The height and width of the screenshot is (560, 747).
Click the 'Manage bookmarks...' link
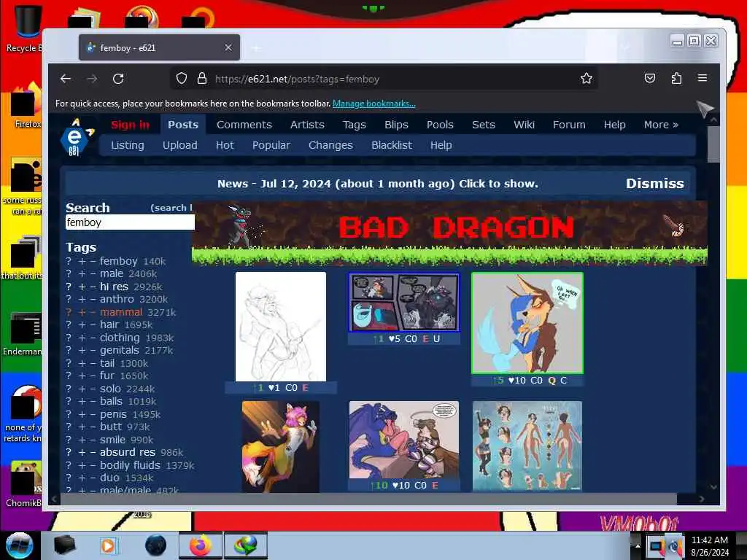[x=374, y=104]
